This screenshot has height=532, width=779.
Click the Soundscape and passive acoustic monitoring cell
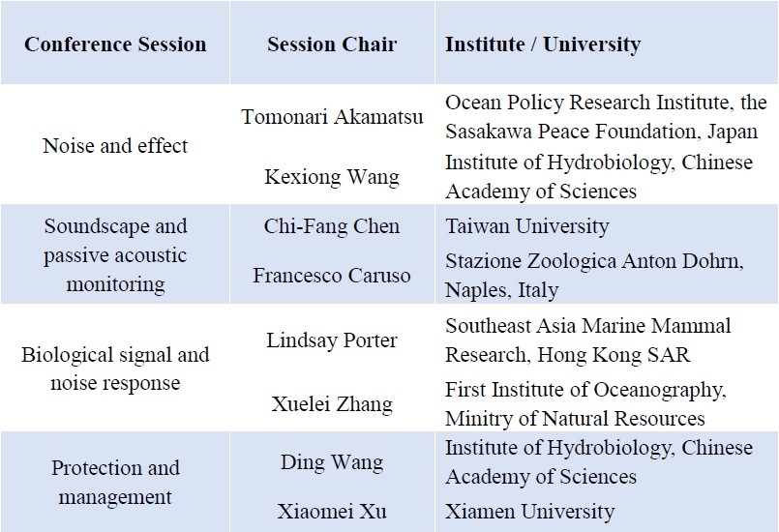point(115,255)
